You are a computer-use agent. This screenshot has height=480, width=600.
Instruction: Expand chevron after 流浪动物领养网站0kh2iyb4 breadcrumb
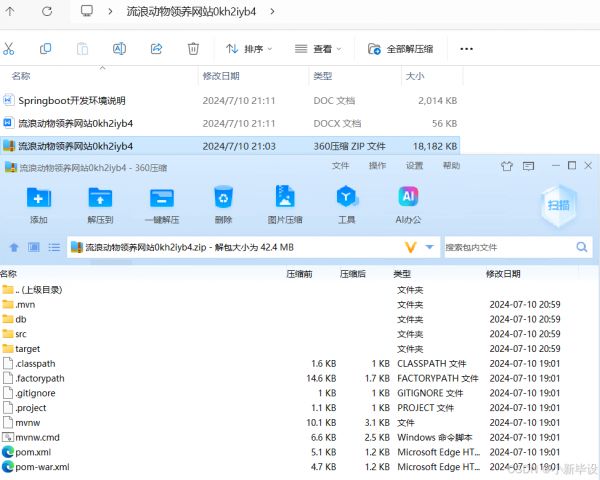(x=272, y=11)
